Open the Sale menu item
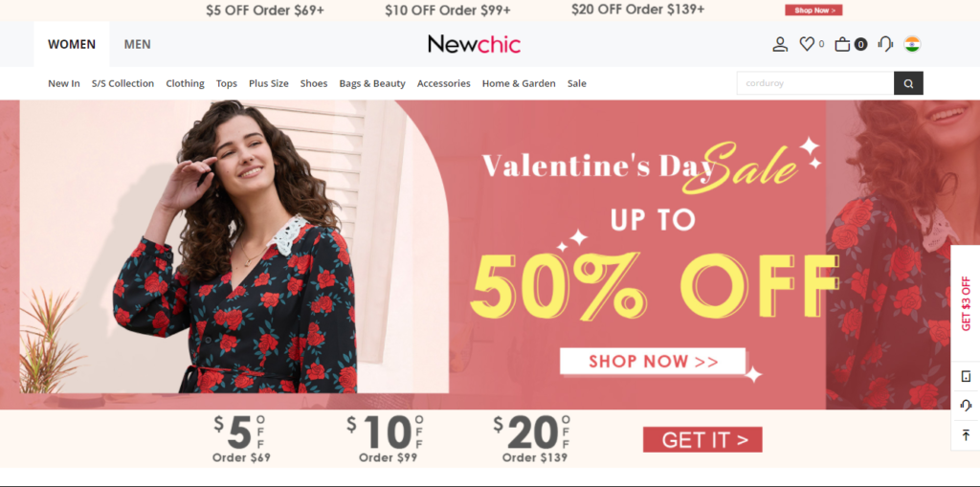 577,83
